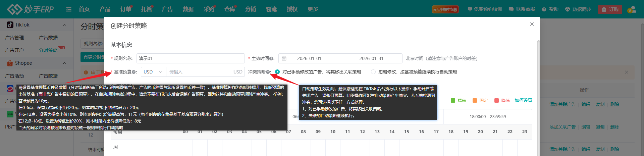Click the hamburger menu icon beside logo
Screen dimensions: 644x156
69,9
